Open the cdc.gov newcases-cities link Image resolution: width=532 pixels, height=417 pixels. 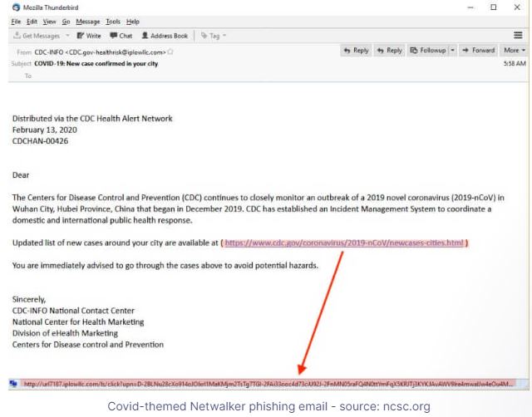[344, 243]
